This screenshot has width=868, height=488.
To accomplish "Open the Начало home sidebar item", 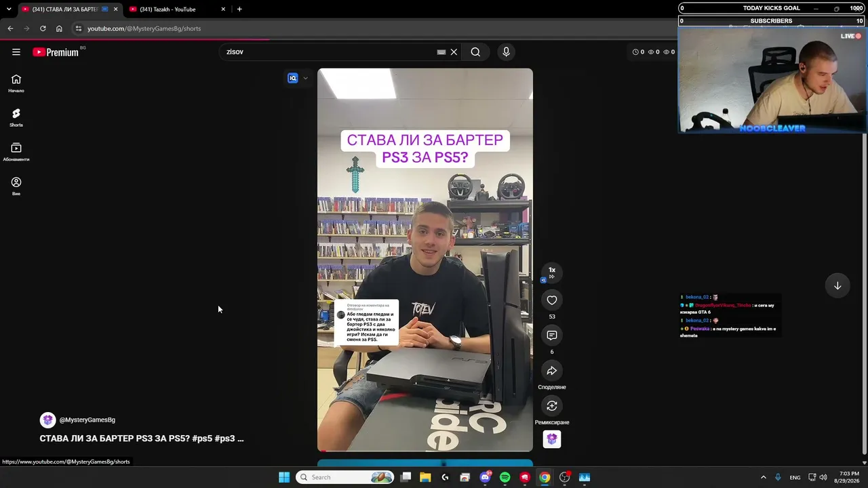I will pyautogui.click(x=16, y=83).
